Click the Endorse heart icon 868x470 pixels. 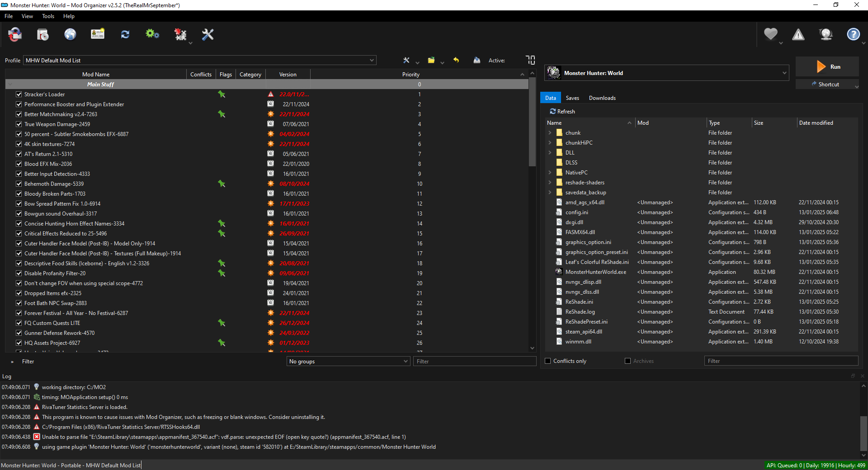point(771,34)
